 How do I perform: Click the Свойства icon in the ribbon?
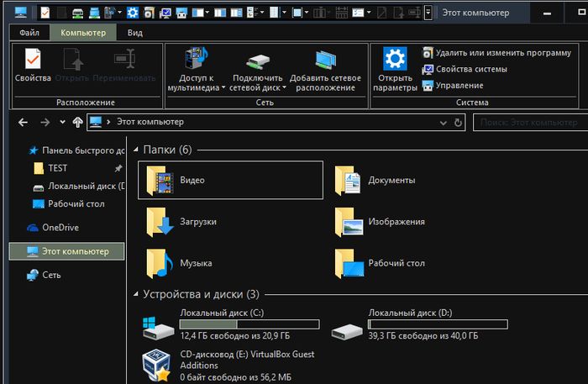click(x=33, y=60)
